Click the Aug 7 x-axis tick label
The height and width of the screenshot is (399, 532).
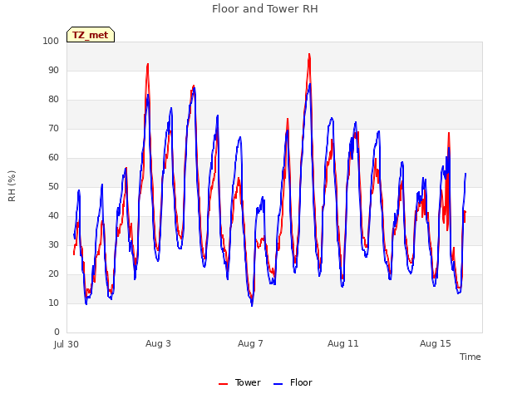pos(250,343)
